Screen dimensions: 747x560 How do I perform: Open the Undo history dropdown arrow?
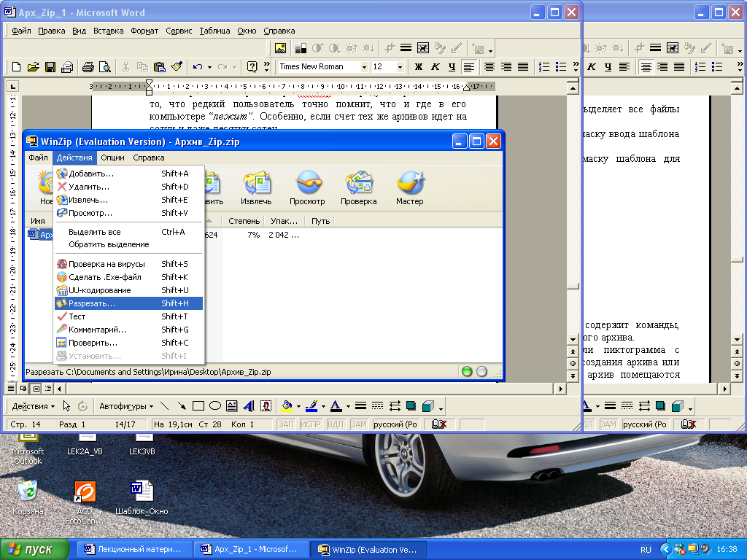209,67
